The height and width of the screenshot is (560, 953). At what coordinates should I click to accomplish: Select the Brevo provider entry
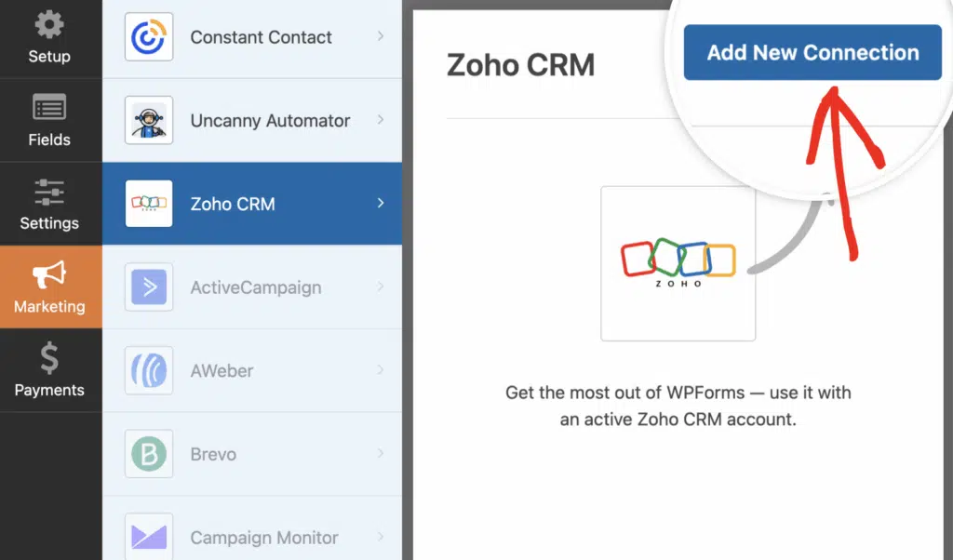point(252,454)
